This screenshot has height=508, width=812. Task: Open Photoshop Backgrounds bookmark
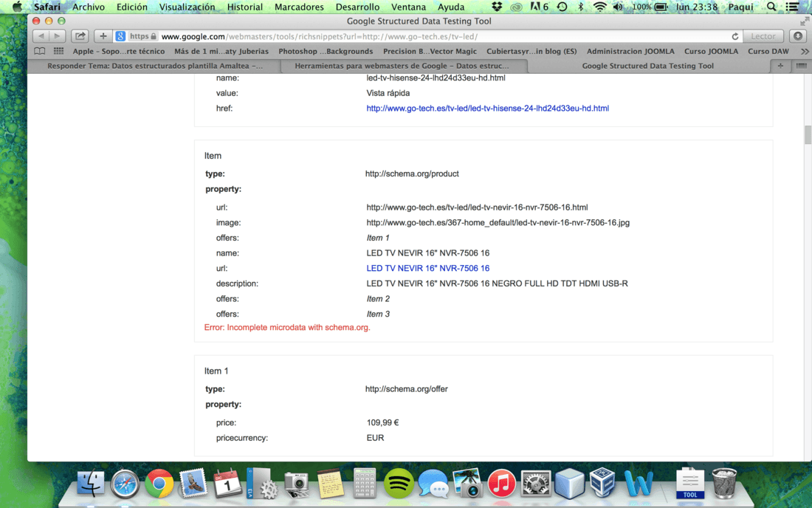pos(326,51)
